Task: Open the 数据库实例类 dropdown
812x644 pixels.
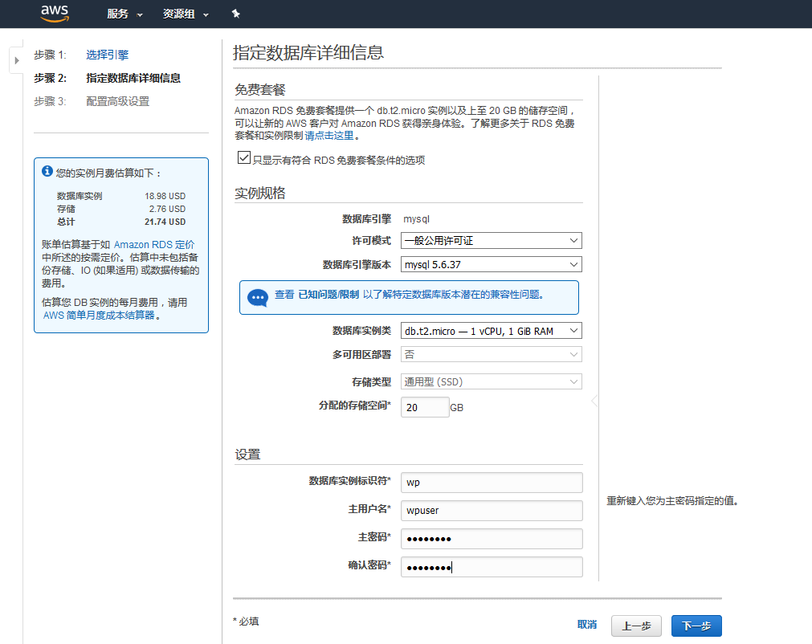Action: [491, 331]
